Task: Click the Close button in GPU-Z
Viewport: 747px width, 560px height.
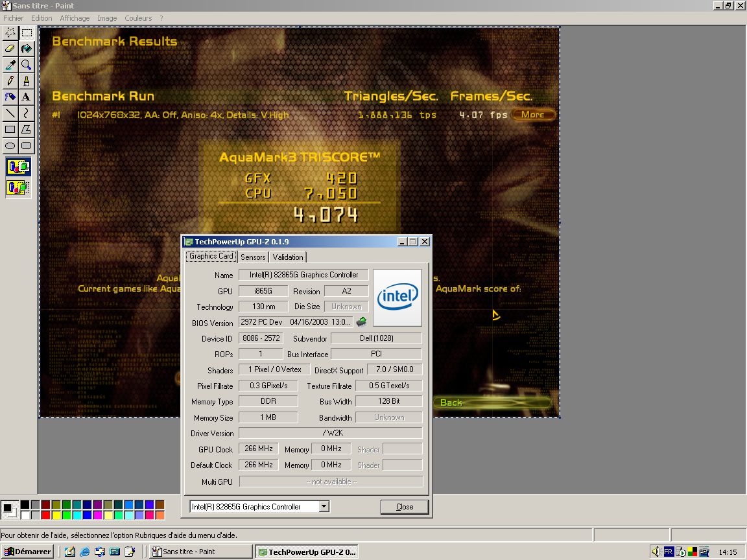Action: pyautogui.click(x=405, y=507)
